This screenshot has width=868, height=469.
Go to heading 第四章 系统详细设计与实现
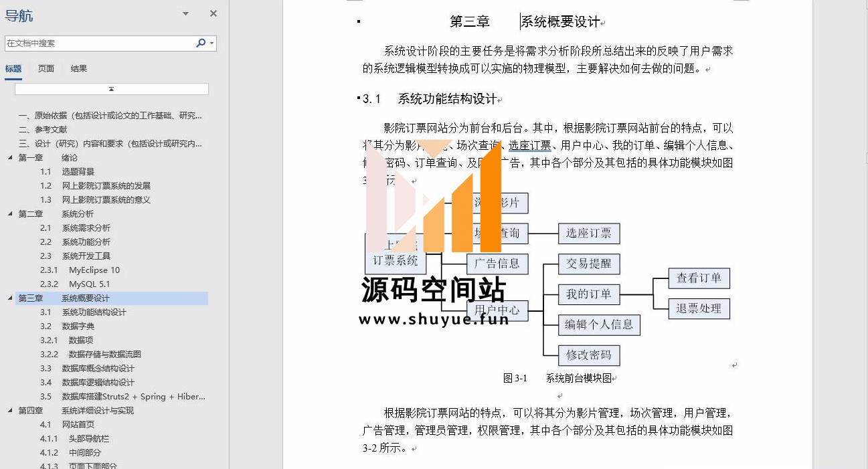[76, 411]
